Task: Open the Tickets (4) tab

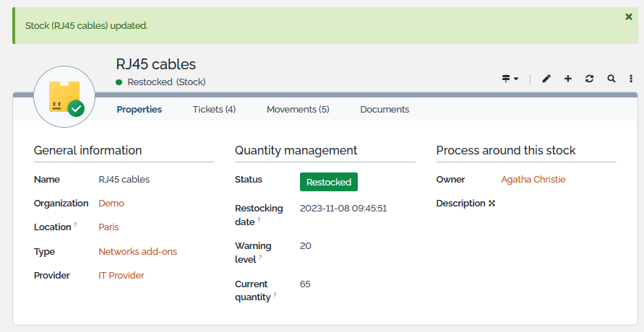Action: click(214, 110)
